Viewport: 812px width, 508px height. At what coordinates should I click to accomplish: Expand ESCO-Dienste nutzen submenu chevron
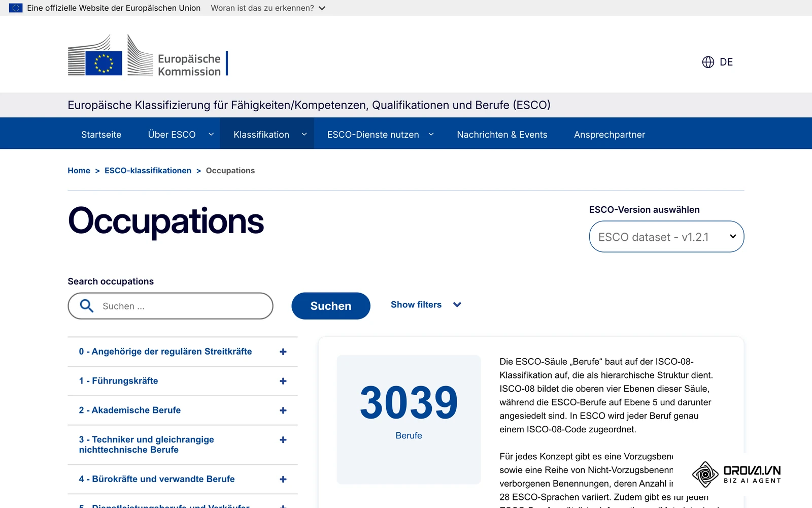click(x=431, y=134)
